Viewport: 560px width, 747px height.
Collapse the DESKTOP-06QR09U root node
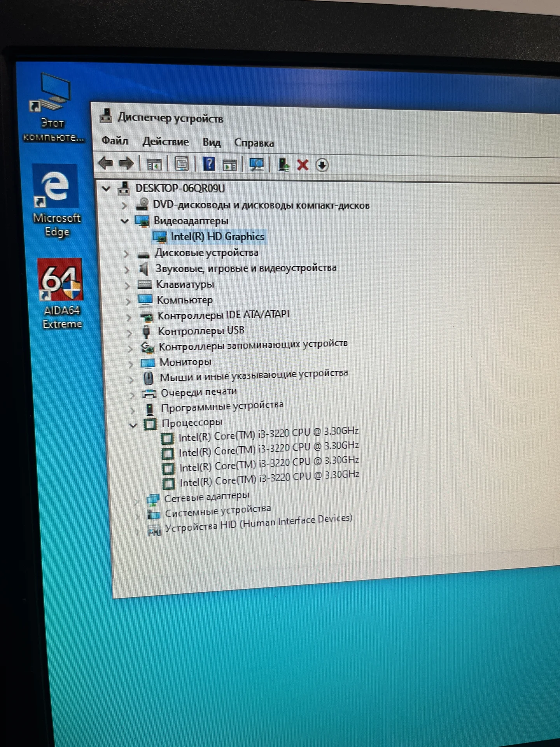[106, 189]
